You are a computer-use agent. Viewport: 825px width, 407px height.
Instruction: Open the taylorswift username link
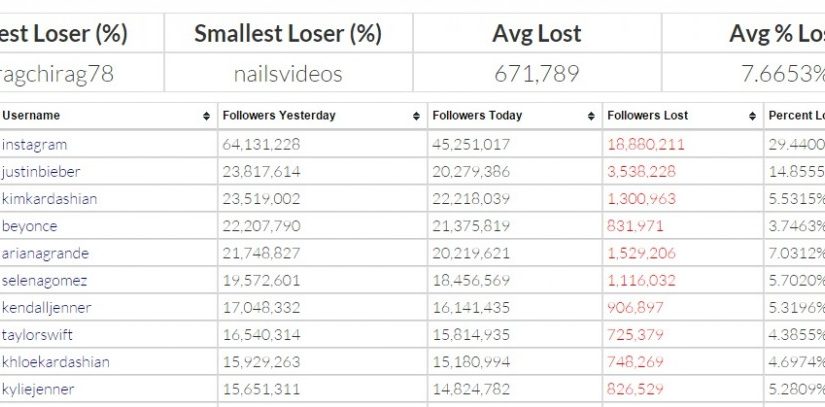pos(37,335)
